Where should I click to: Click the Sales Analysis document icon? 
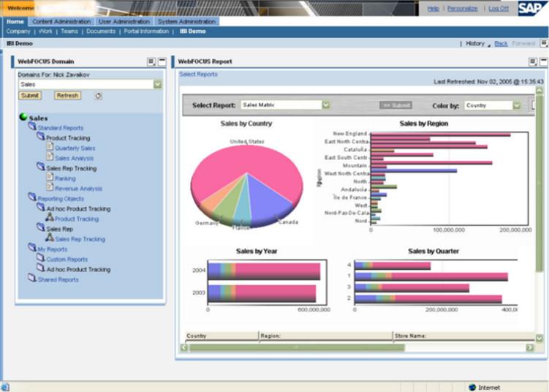coord(50,157)
